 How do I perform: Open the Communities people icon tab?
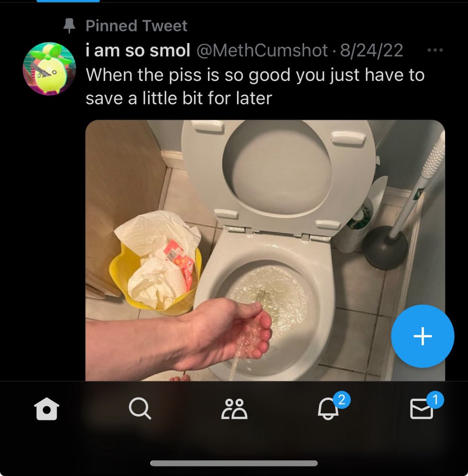tap(234, 409)
